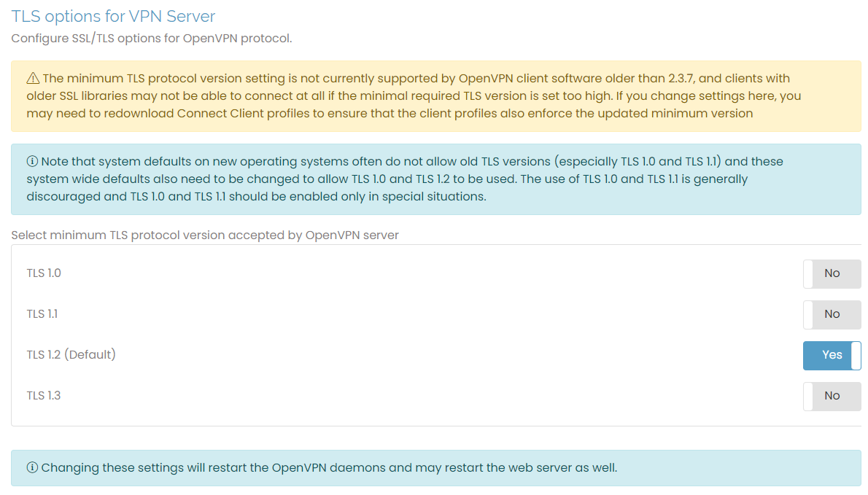Select the TLS 1.0 row label
This screenshot has height=495, width=868.
[x=44, y=273]
